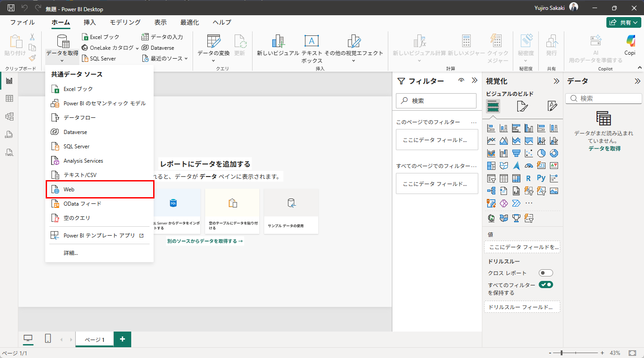
Task: Select the stacked bar chart visual
Action: pyautogui.click(x=491, y=128)
